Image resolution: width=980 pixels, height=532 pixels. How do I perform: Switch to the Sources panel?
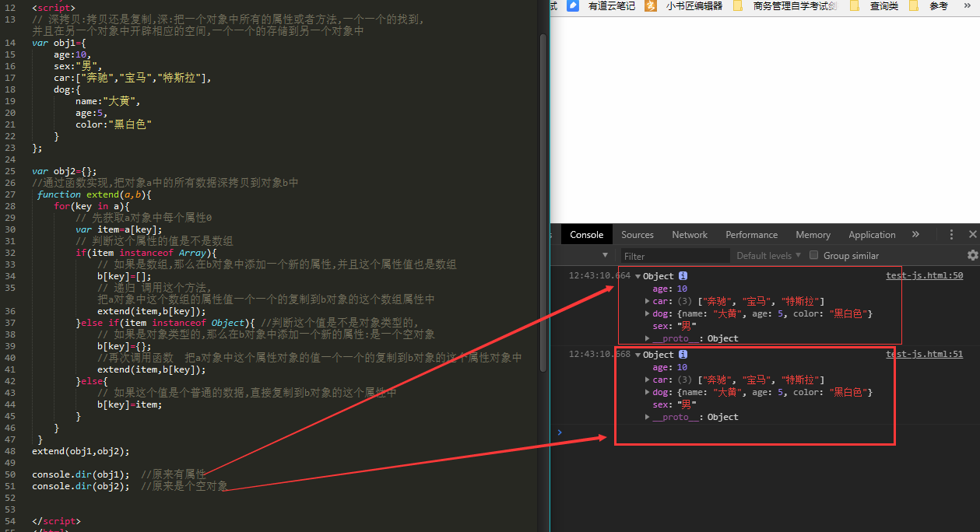tap(637, 234)
